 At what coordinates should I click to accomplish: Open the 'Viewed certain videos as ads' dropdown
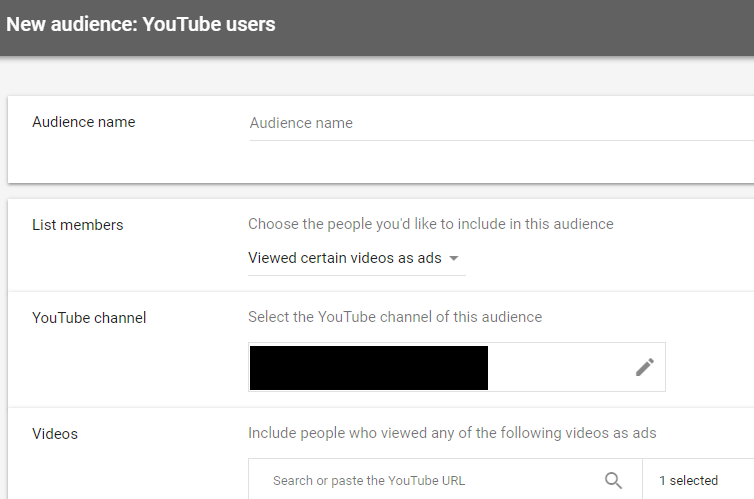(x=357, y=258)
